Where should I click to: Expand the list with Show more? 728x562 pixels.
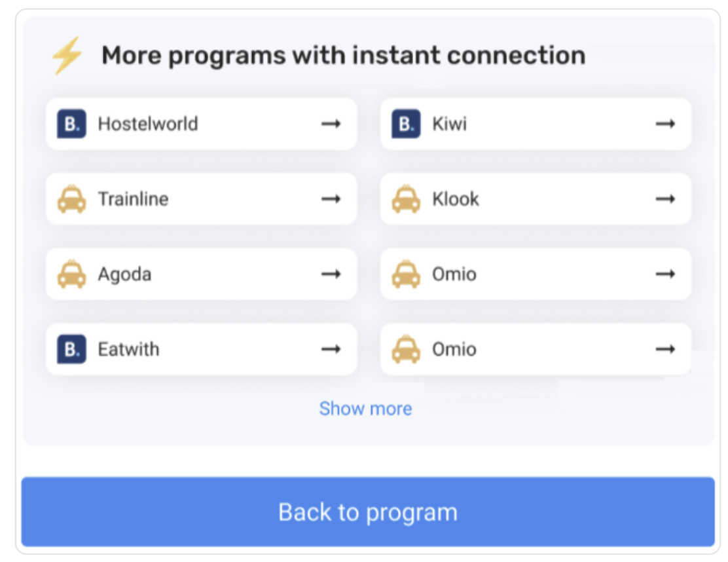(366, 408)
